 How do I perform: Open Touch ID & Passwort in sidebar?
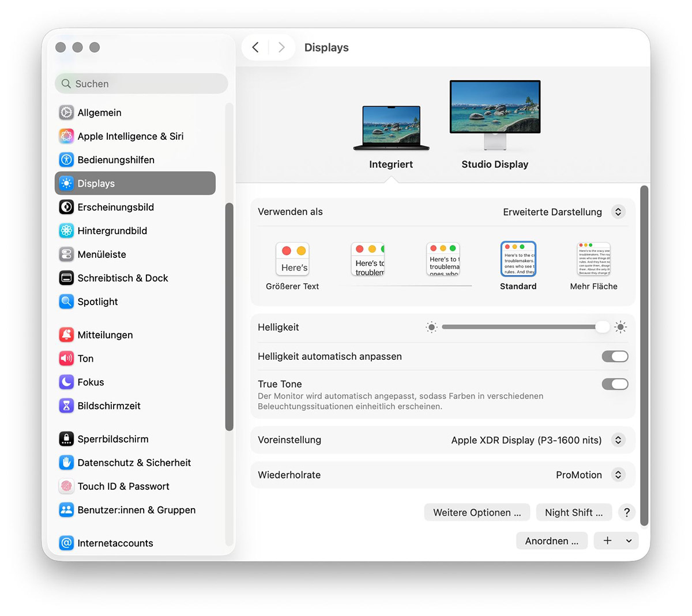(135, 486)
